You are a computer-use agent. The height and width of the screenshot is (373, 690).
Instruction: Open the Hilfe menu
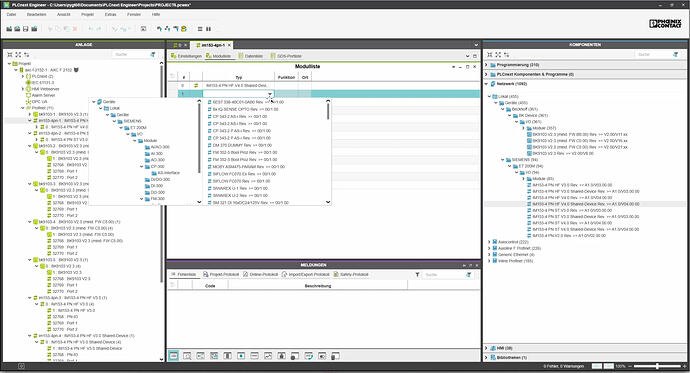click(156, 15)
